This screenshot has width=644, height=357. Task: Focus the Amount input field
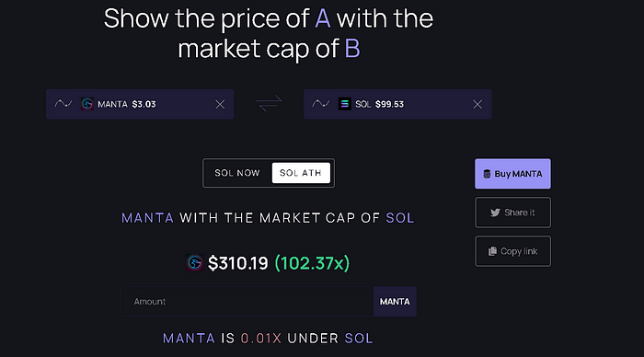247,302
